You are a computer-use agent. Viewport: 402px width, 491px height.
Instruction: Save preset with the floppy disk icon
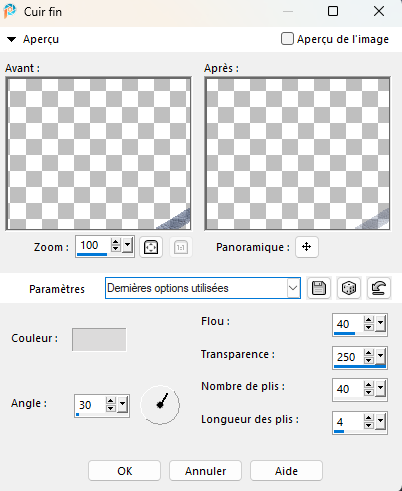click(319, 288)
